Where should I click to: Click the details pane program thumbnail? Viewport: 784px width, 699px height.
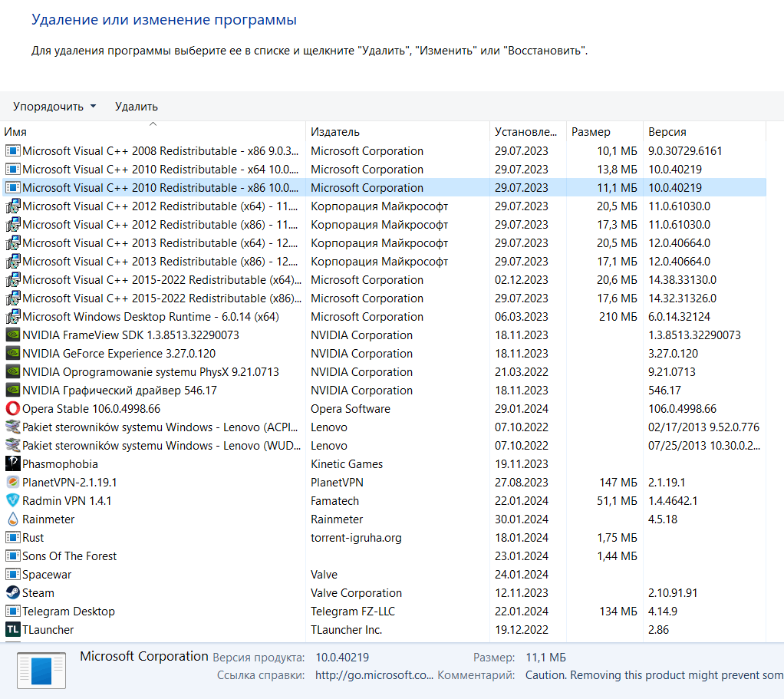pyautogui.click(x=41, y=671)
